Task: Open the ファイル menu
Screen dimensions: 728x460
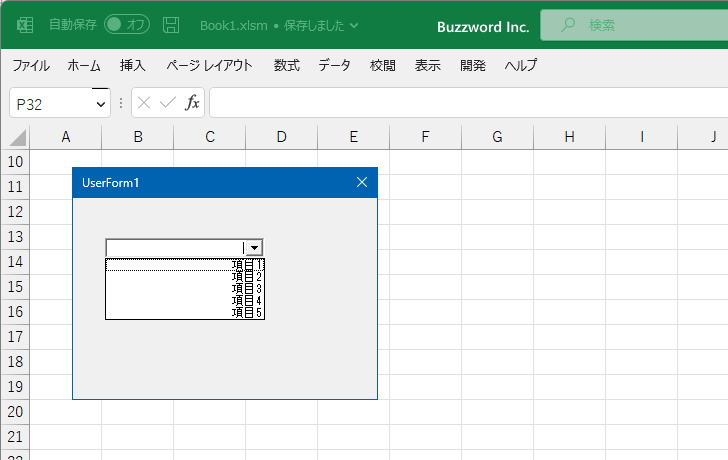Action: click(x=31, y=65)
